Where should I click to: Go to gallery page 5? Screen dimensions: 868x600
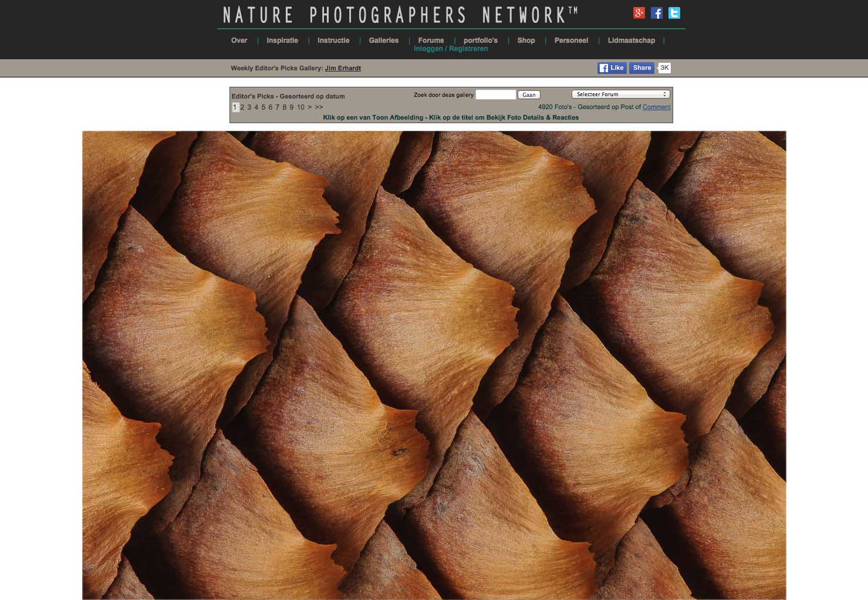[x=263, y=107]
